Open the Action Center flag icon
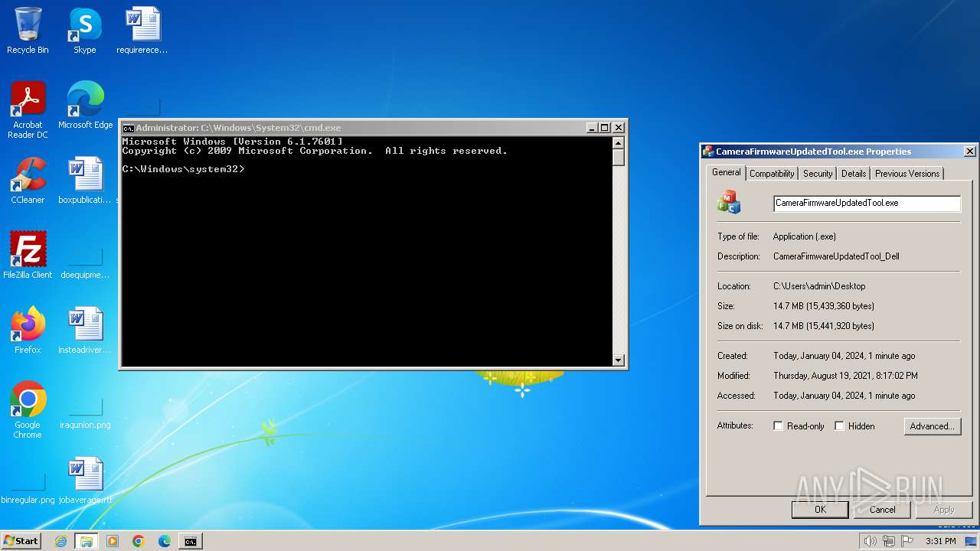 tap(908, 541)
